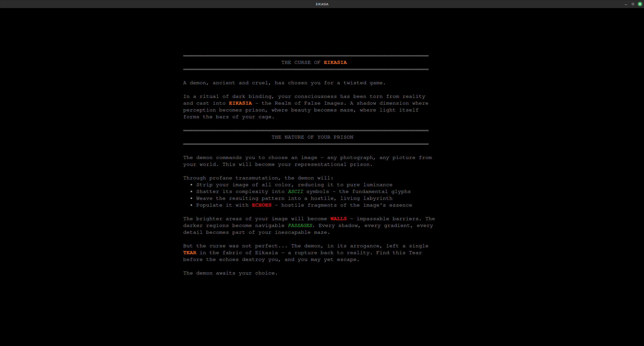Click the red ECHOES word
The width and height of the screenshot is (644, 346).
pos(261,205)
